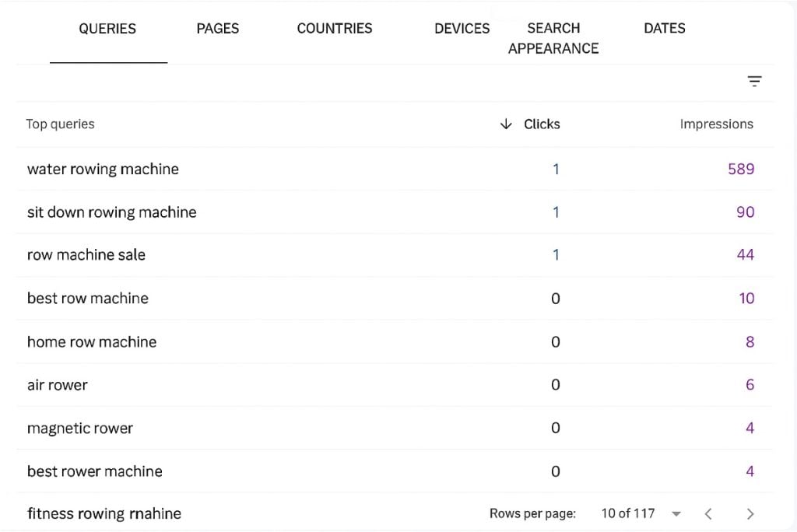
Task: Switch to the Devices tab
Action: point(462,29)
